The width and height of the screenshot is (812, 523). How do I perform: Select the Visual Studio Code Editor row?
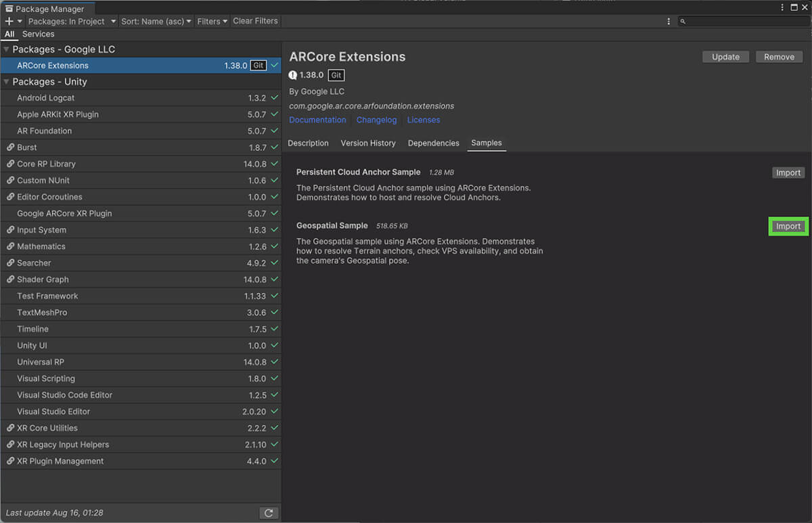(141, 395)
